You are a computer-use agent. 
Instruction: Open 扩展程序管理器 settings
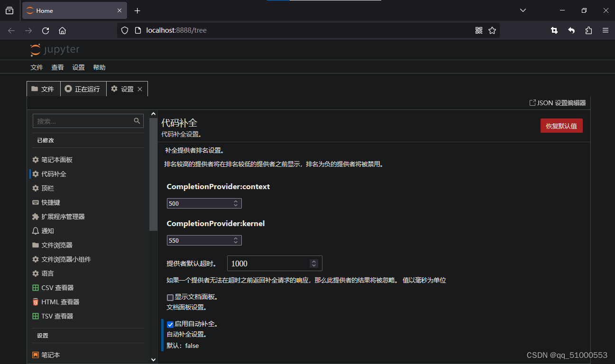(88, 217)
